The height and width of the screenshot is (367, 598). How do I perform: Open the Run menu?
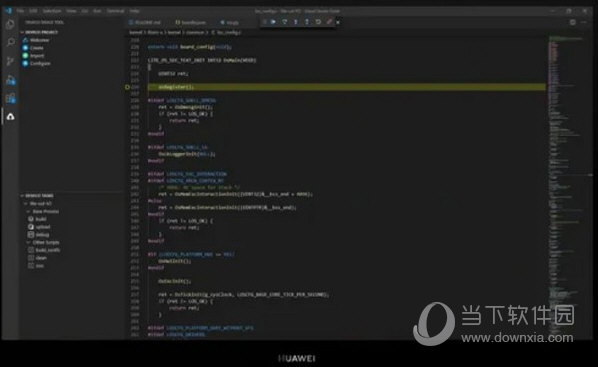point(97,11)
